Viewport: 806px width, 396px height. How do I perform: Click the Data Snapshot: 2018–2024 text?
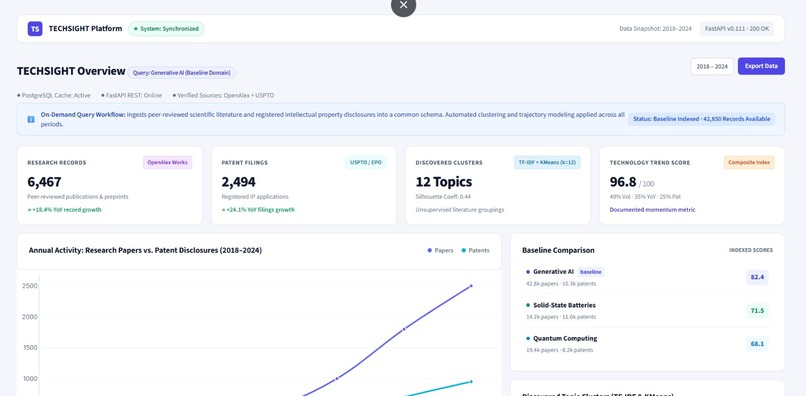655,29
